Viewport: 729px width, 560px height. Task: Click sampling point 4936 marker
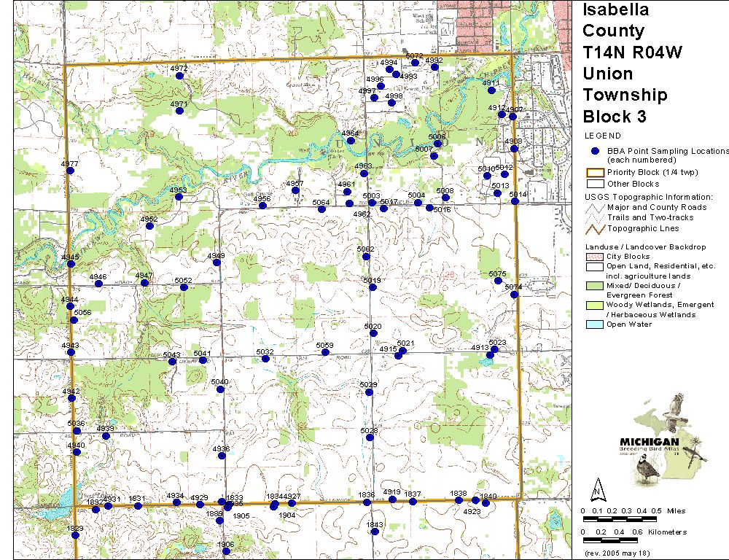coord(222,456)
